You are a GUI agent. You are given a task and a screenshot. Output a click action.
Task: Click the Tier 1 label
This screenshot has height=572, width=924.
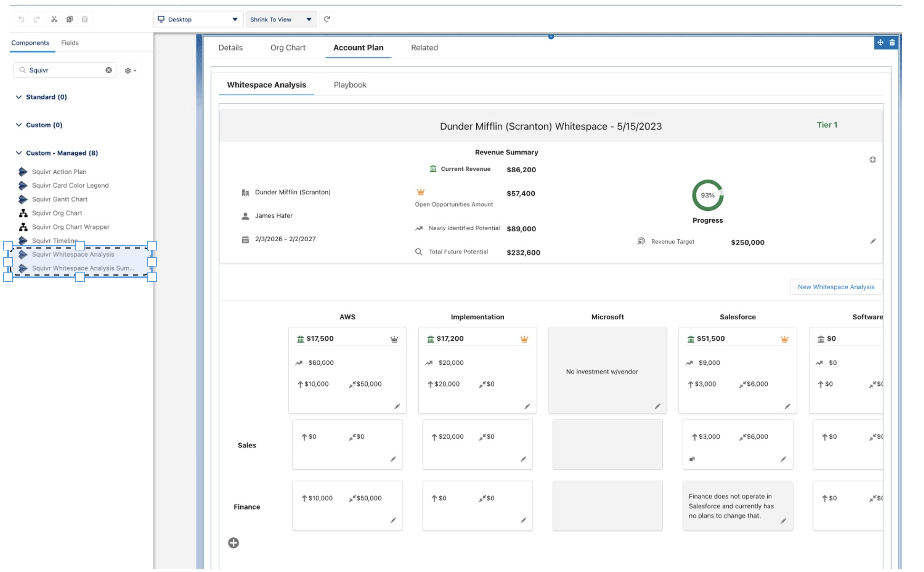pyautogui.click(x=827, y=125)
